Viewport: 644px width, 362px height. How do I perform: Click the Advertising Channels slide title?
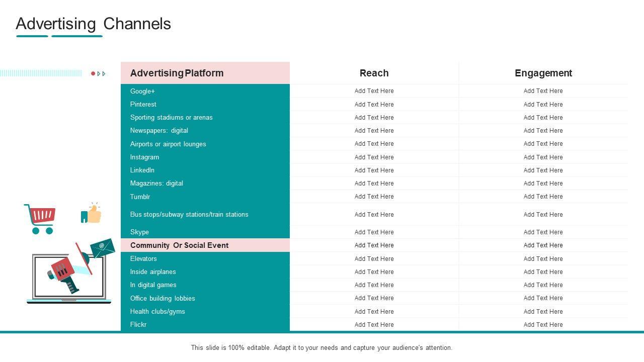[x=94, y=24]
